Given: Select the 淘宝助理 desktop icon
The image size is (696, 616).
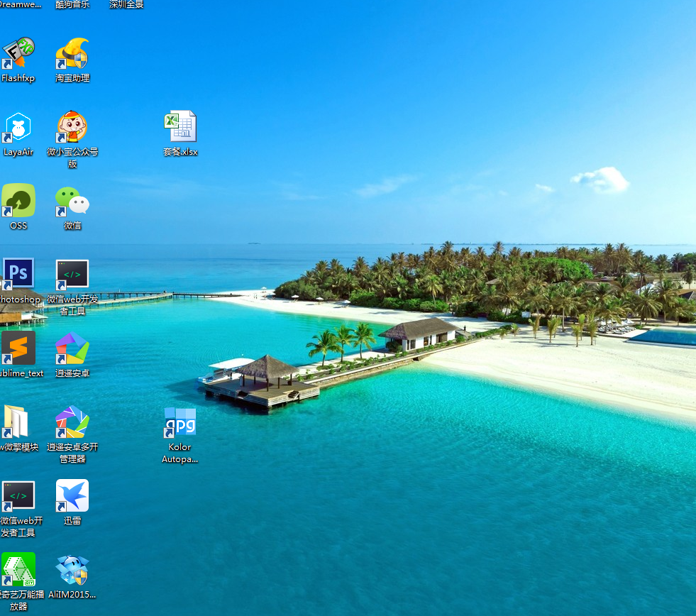Looking at the screenshot, I should (x=72, y=54).
